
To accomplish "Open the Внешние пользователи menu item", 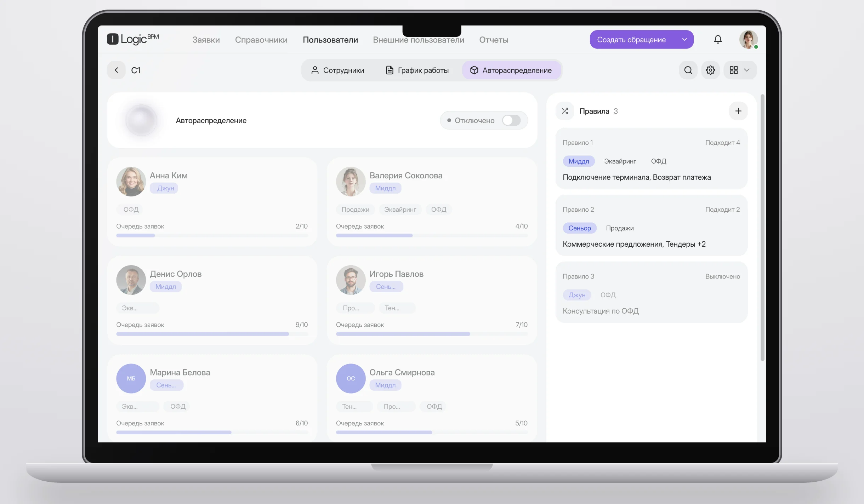I will coord(419,40).
